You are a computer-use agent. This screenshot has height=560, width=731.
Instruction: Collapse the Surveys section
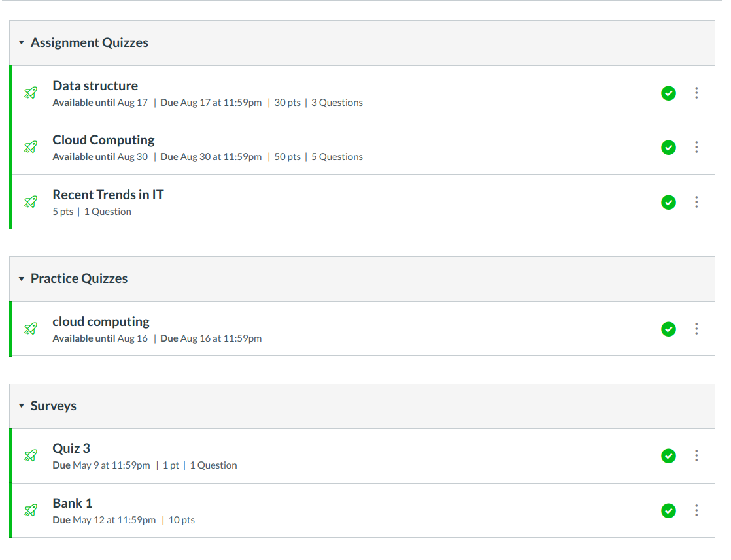22,406
